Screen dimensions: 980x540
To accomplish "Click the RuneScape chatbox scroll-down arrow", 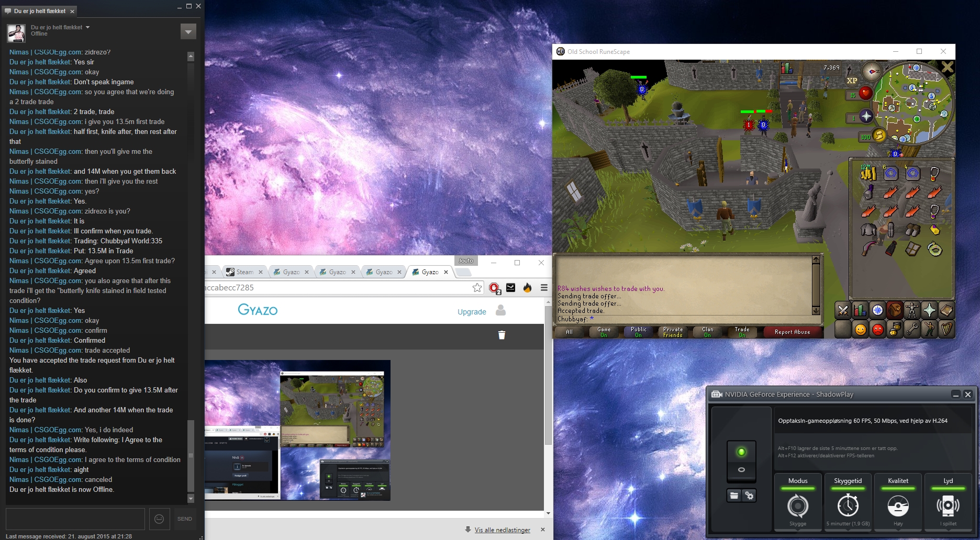I will [x=816, y=311].
